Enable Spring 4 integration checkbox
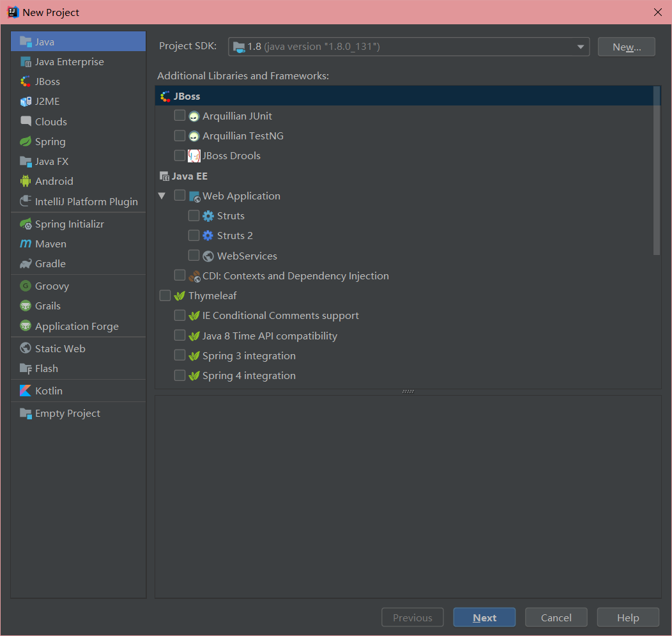Viewport: 672px width, 636px height. tap(179, 375)
